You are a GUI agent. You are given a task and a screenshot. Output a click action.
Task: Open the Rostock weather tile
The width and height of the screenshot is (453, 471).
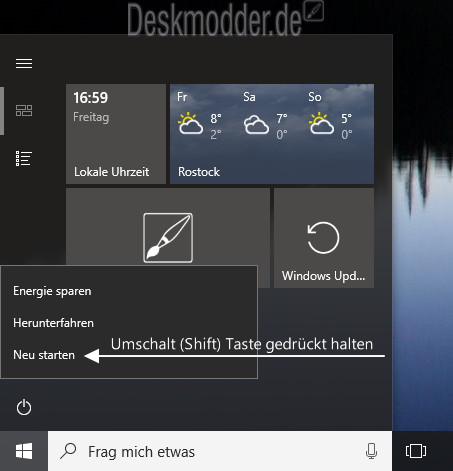coord(272,134)
